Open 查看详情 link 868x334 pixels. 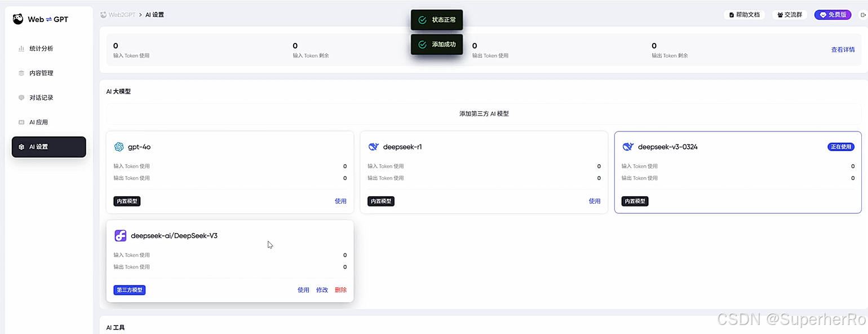843,50
